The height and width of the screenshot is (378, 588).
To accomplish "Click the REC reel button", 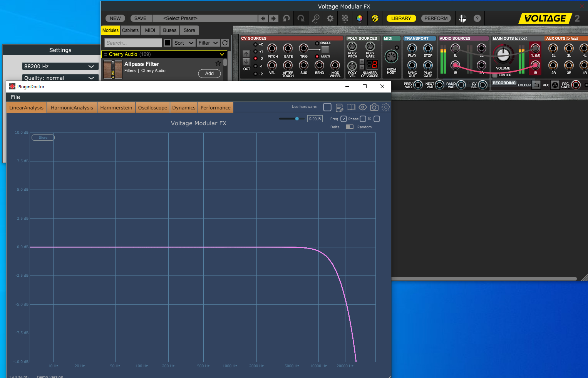I will [555, 85].
